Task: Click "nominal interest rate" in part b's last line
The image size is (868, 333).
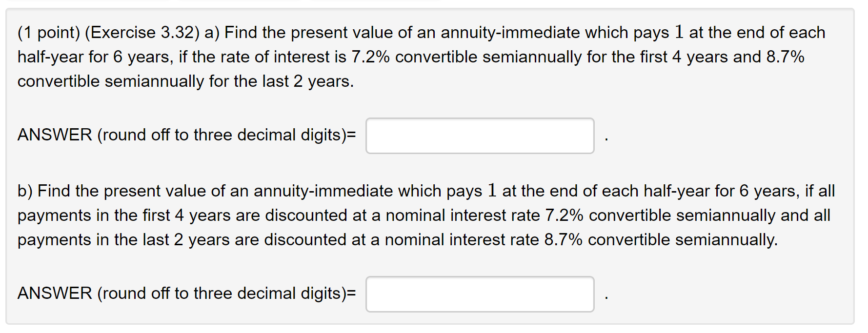Action: click(x=462, y=240)
